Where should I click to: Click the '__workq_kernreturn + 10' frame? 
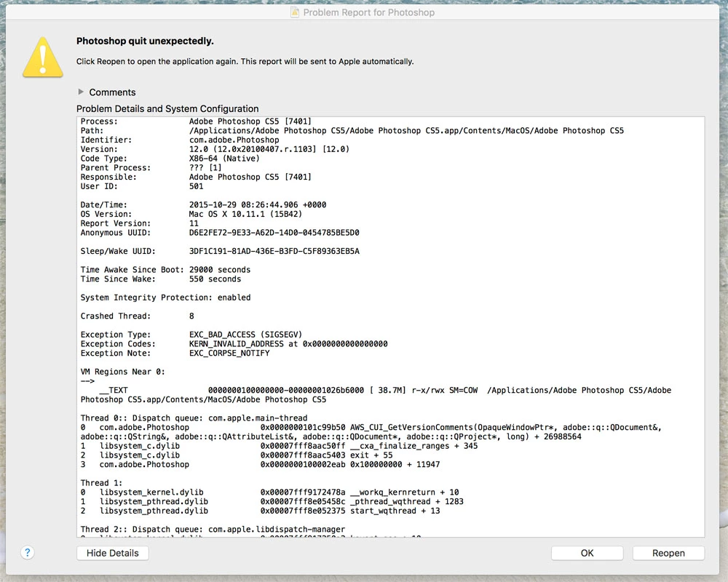[x=270, y=493]
